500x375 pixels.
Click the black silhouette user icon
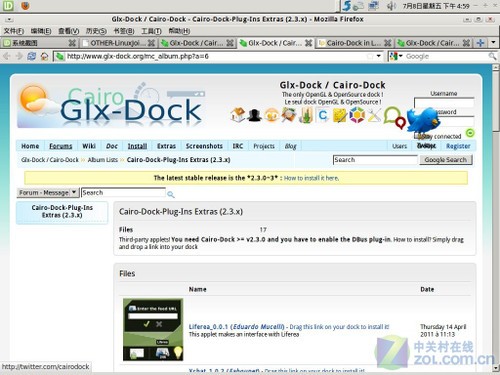point(254,115)
